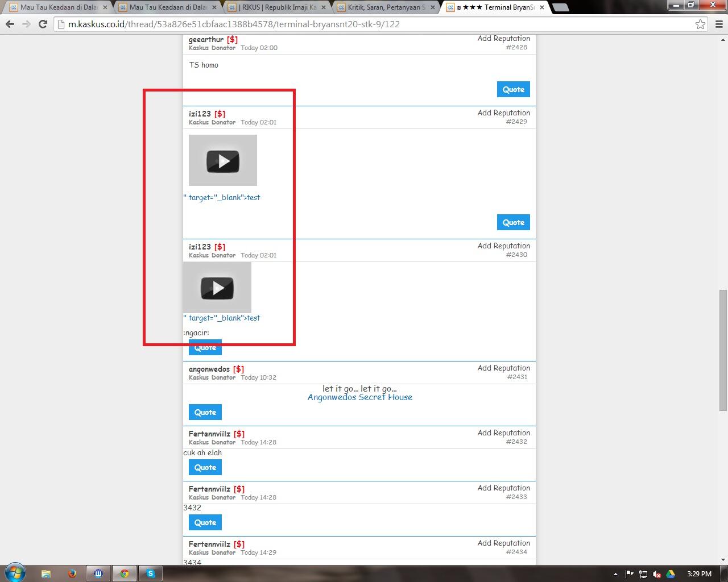Open geearthur's user profile
The width and height of the screenshot is (728, 582).
tap(206, 39)
